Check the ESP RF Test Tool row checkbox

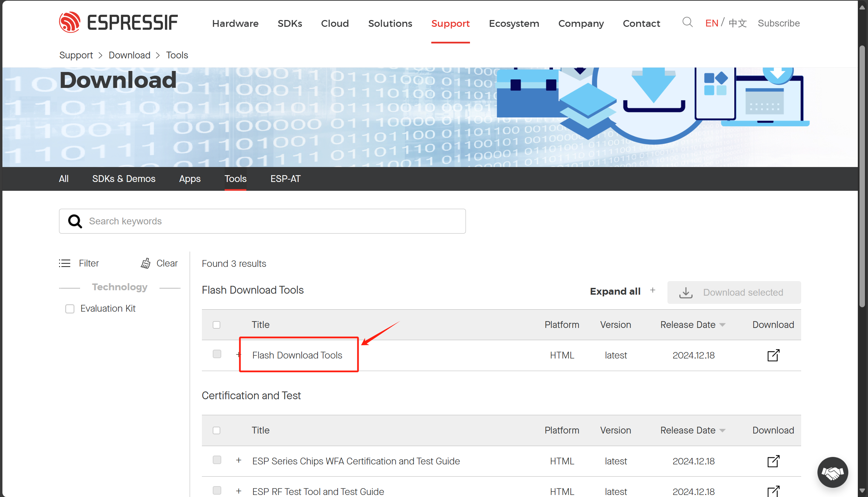pos(216,491)
